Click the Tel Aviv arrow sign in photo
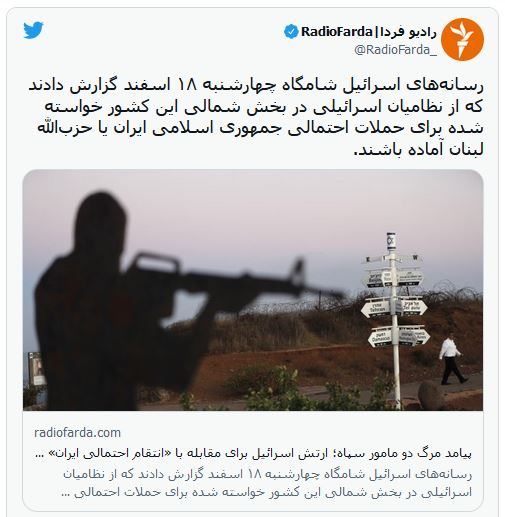The image size is (505, 517). tap(412, 307)
